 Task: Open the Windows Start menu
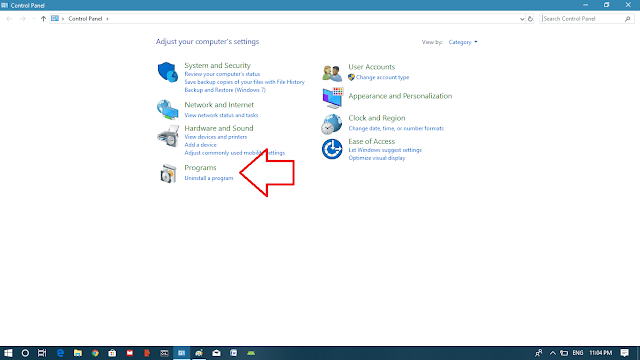tap(8, 353)
